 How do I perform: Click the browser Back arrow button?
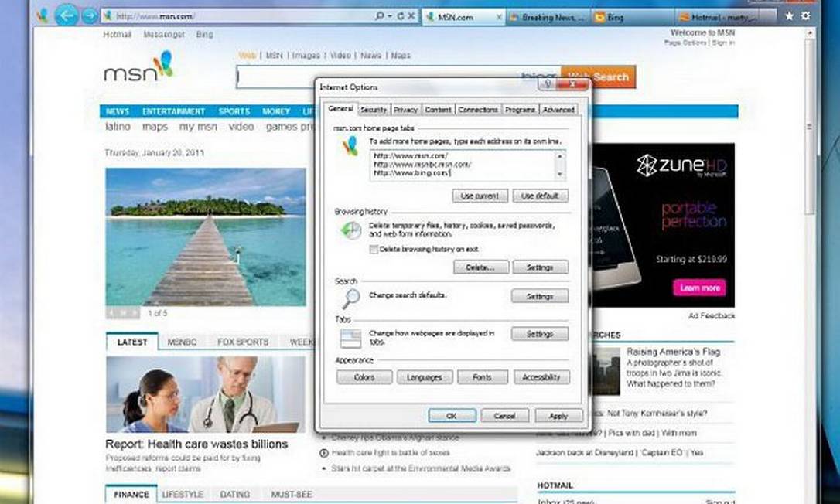67,15
